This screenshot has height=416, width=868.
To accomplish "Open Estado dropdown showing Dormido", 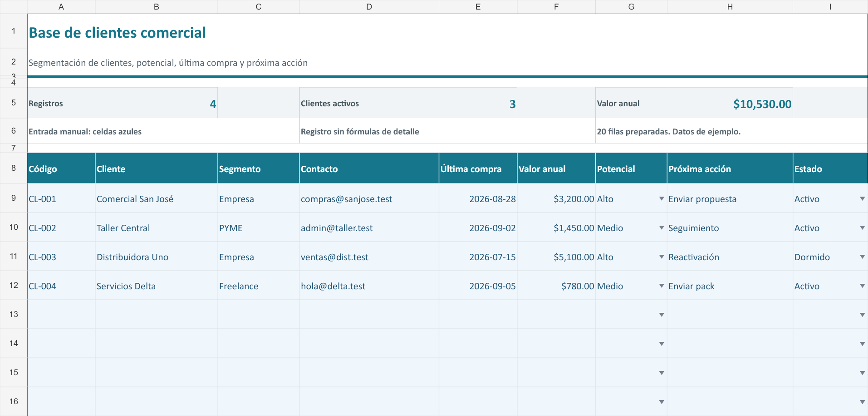I will 862,257.
